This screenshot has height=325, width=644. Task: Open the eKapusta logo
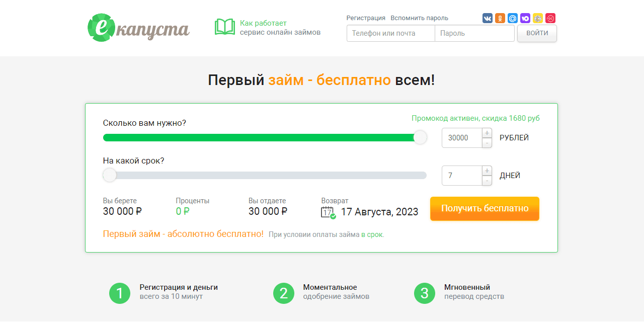pyautogui.click(x=138, y=28)
